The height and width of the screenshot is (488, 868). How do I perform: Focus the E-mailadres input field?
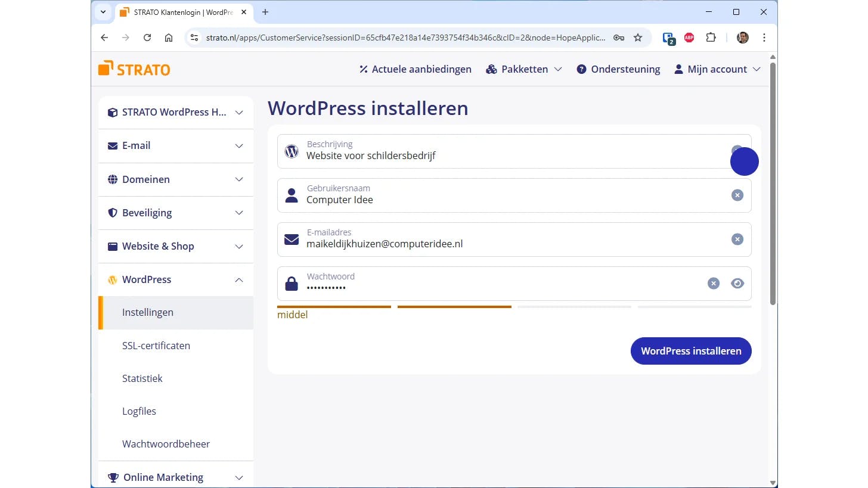click(514, 240)
